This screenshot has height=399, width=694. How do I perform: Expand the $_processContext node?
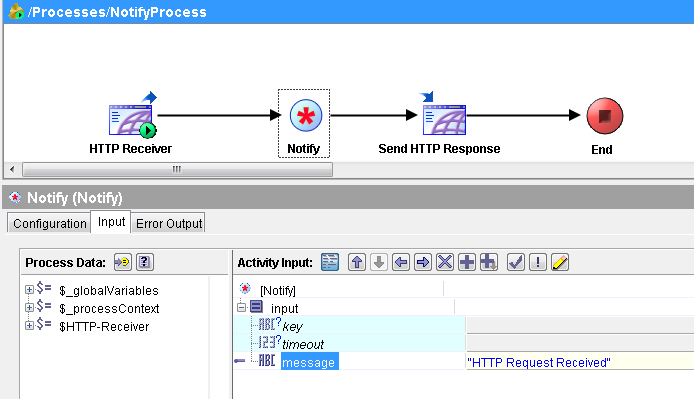29,307
